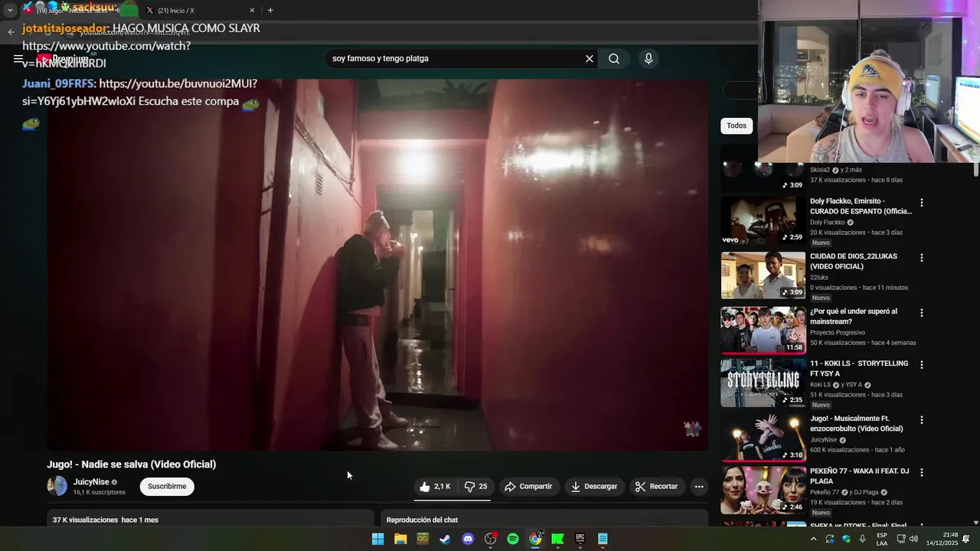This screenshot has height=551, width=980.
Task: Share the video using Compartir
Action: pyautogui.click(x=528, y=487)
